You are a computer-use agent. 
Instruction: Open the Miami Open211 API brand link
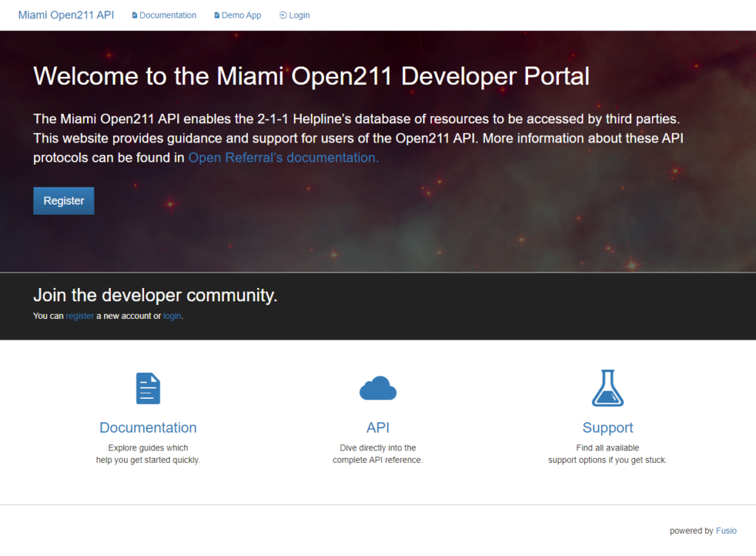click(66, 15)
